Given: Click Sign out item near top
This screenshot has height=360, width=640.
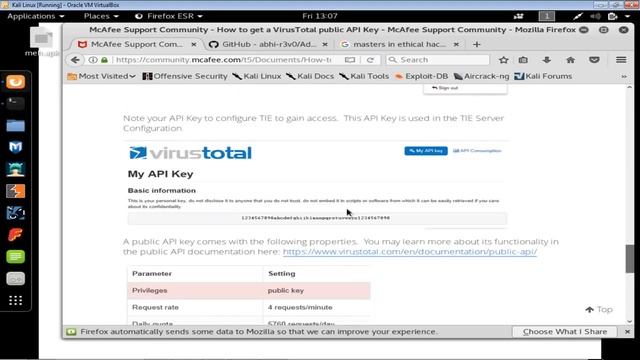Looking at the screenshot, I should coord(445,88).
